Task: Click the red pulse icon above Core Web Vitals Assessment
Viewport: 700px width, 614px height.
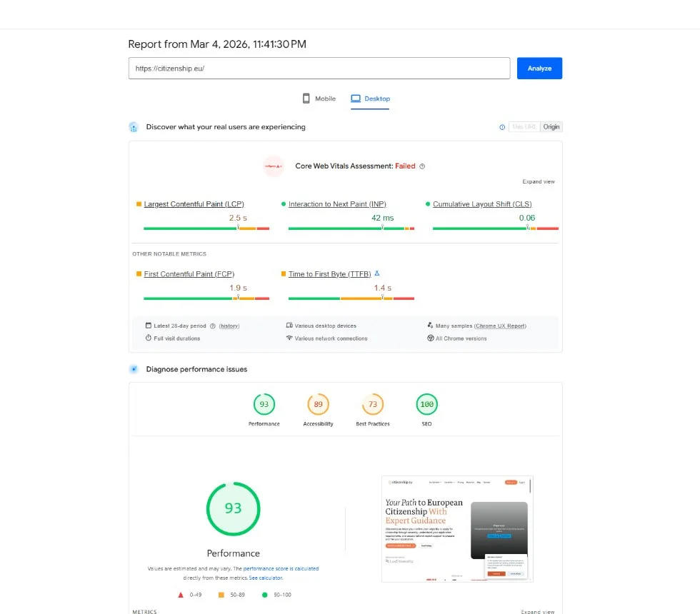Action: (274, 166)
